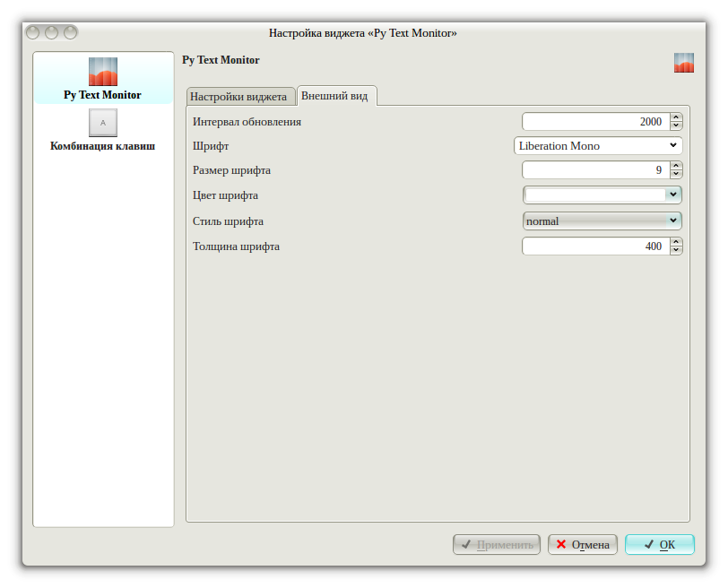Click the Применить apply button

(497, 544)
